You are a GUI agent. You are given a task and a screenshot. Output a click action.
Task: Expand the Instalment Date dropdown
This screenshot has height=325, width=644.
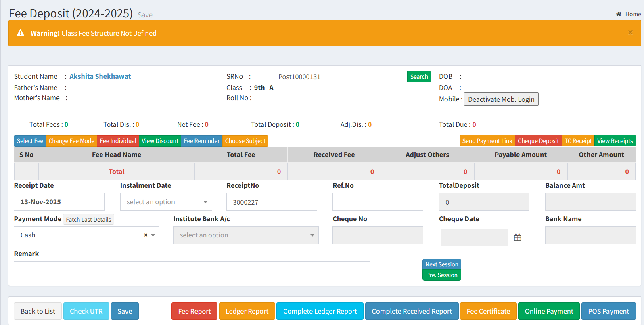click(166, 202)
